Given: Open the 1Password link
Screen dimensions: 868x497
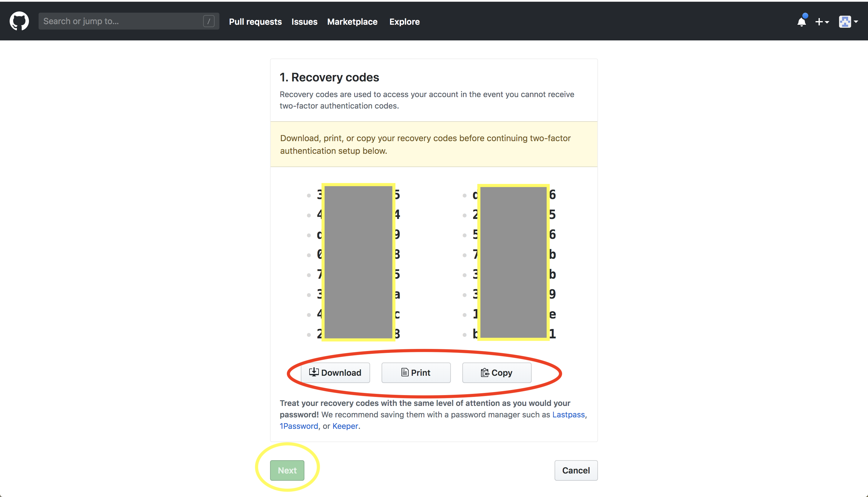Looking at the screenshot, I should click(x=299, y=426).
